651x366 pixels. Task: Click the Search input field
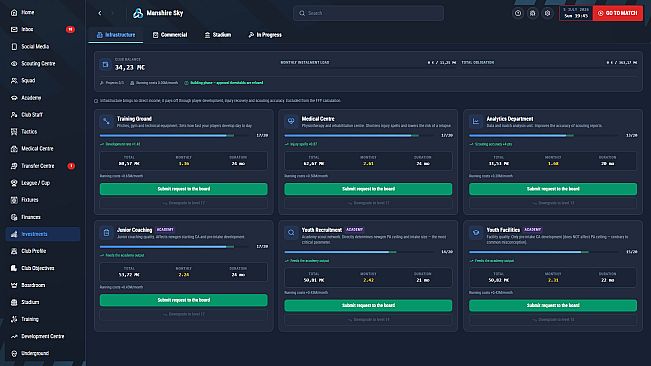(x=368, y=13)
